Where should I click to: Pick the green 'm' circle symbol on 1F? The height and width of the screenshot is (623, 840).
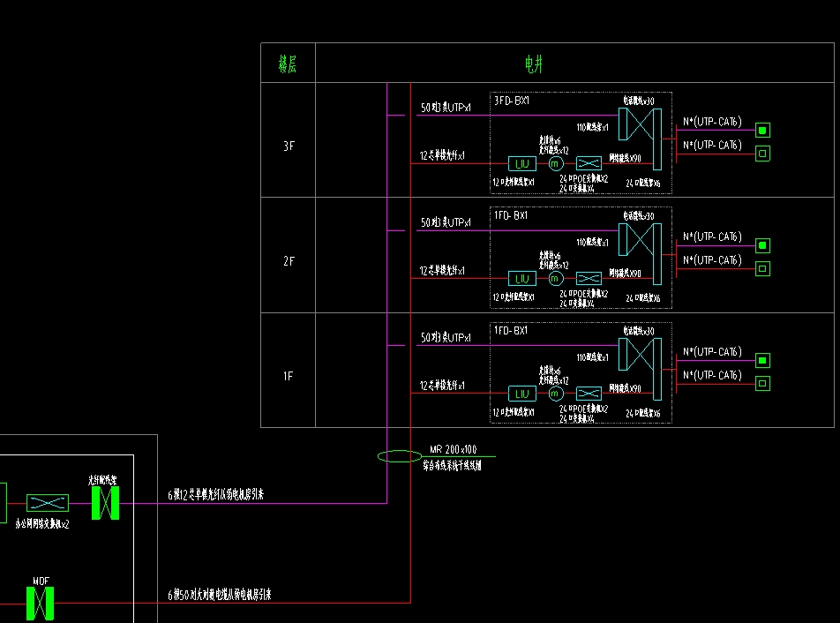click(556, 394)
